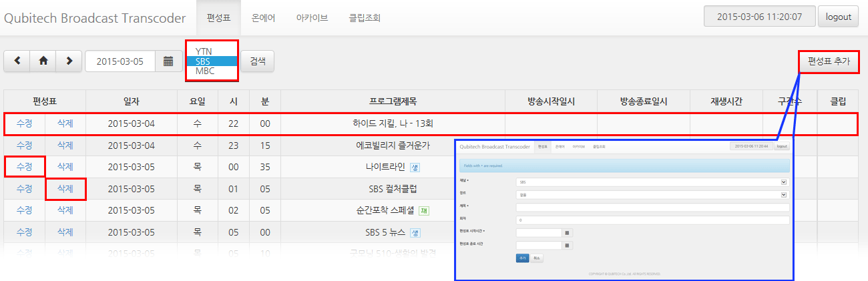This screenshot has height=281, width=868.
Task: Click the 일자 column header
Action: [132, 101]
